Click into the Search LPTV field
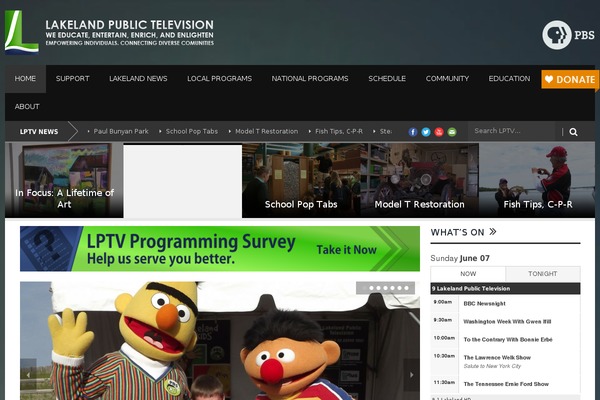The image size is (600, 400). [x=513, y=131]
